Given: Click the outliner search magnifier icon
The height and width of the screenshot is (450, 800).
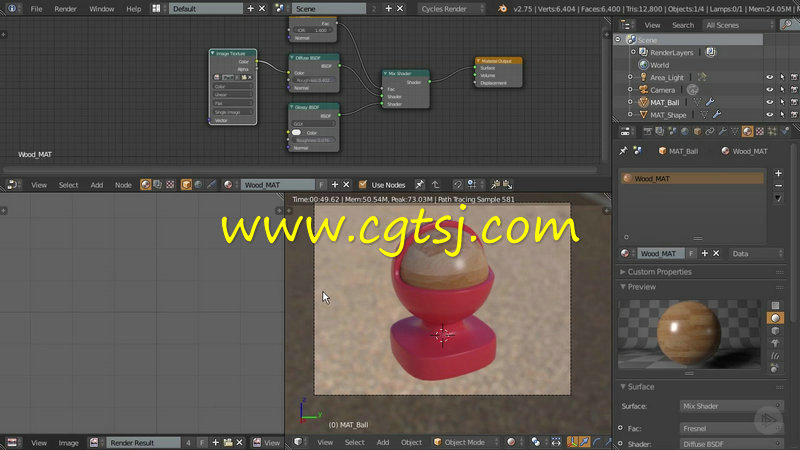Looking at the screenshot, I should tap(786, 25).
